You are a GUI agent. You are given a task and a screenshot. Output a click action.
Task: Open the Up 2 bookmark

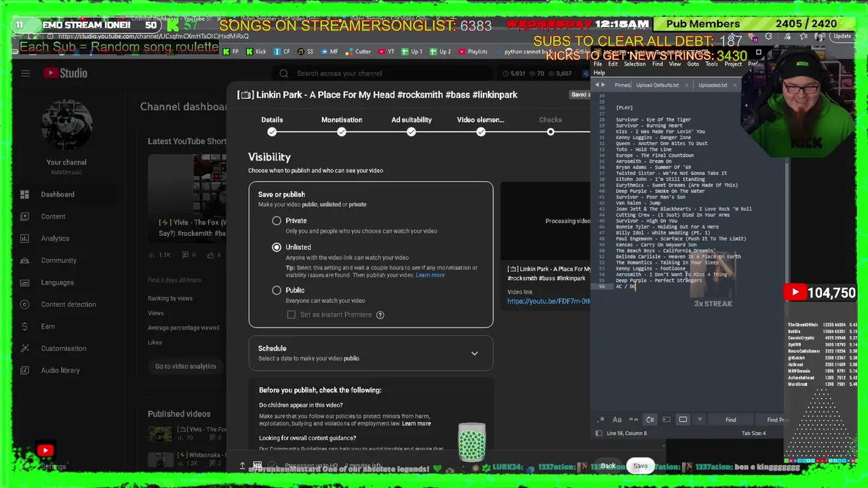pos(440,52)
